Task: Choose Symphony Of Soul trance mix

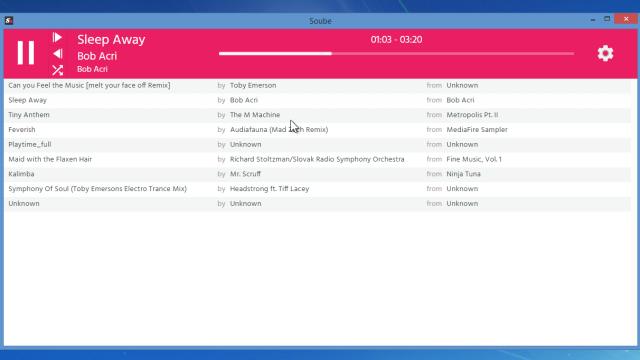Action: (x=318, y=189)
